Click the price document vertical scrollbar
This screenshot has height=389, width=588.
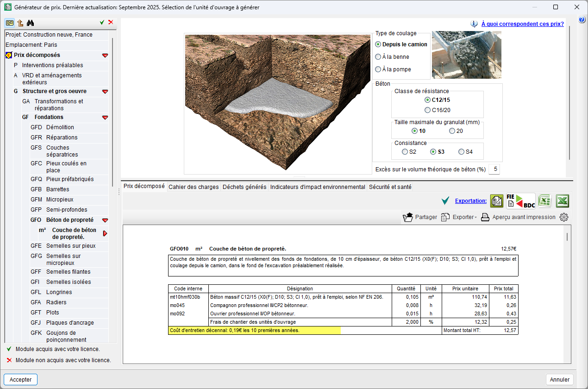567,237
